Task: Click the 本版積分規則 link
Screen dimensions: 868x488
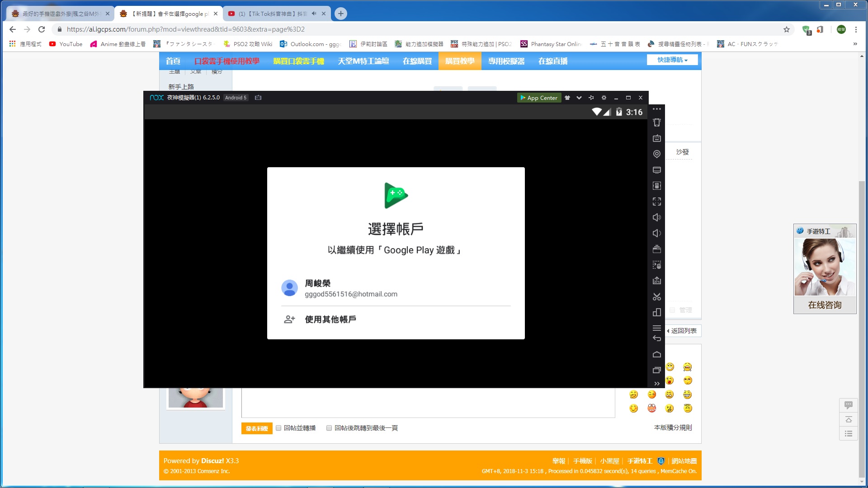Action: 673,427
